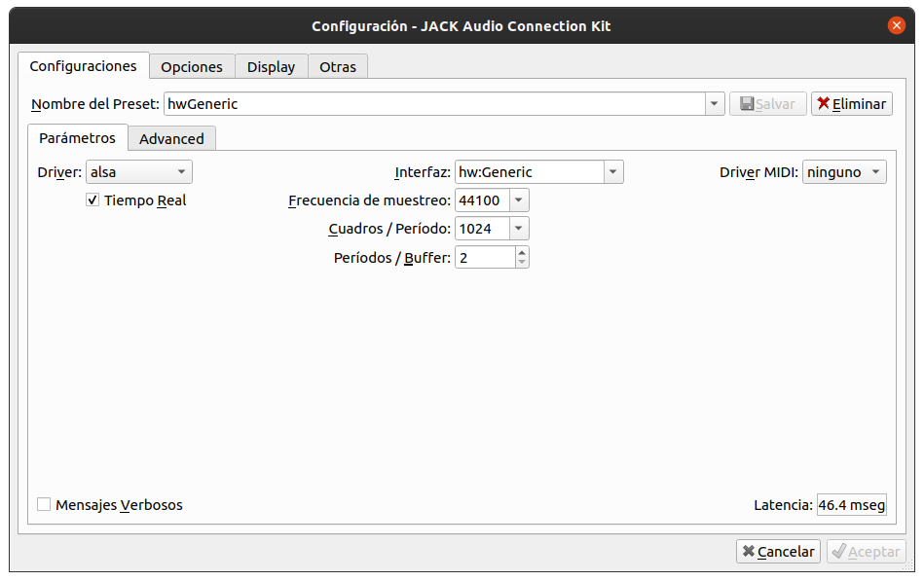Image resolution: width=924 pixels, height=581 pixels.
Task: Click the Latencia 46.4 mseg field
Action: pyautogui.click(x=852, y=505)
